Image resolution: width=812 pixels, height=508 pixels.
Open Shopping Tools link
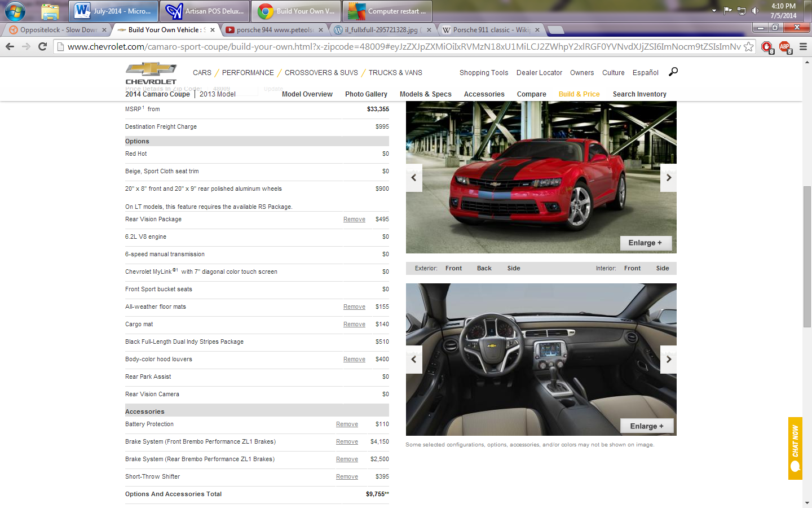[484, 73]
